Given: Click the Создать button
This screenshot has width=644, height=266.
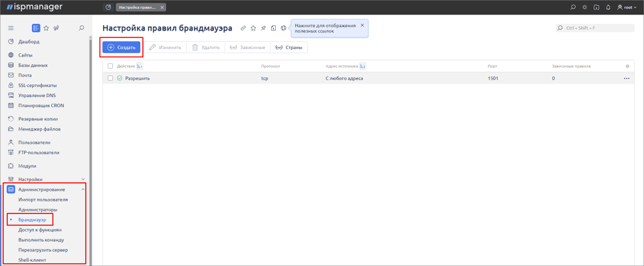Looking at the screenshot, I should pos(122,47).
